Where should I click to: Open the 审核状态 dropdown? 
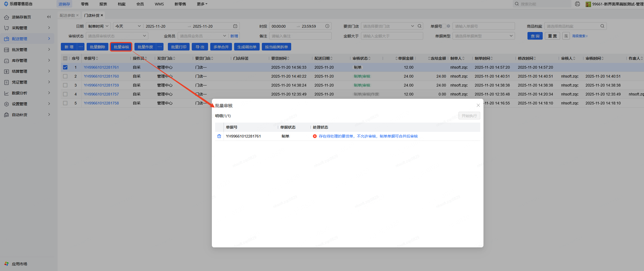pos(117,36)
